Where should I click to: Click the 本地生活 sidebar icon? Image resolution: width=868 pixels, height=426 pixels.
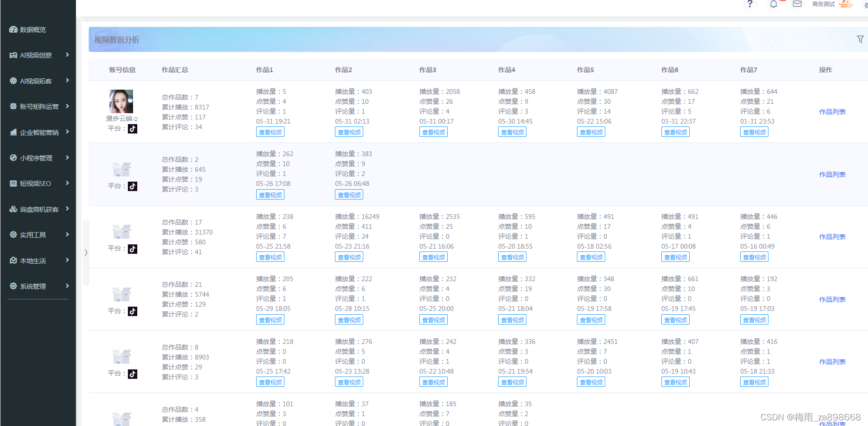13,260
